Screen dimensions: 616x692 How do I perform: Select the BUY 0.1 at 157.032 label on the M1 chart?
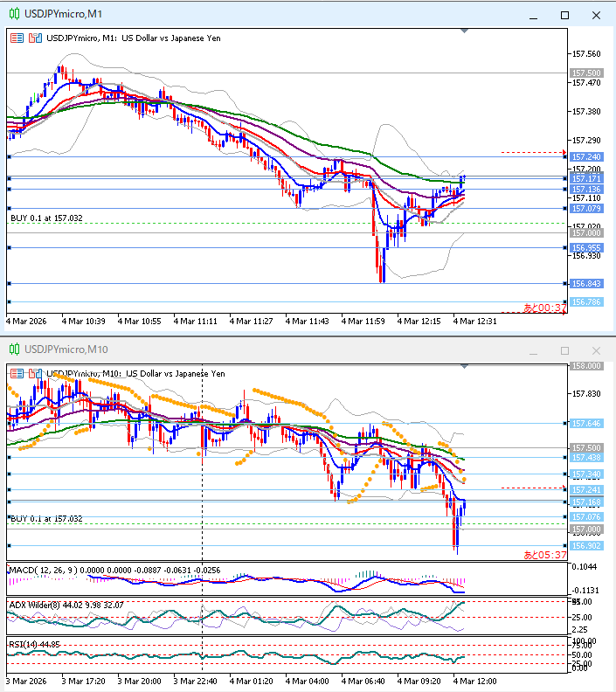coord(46,218)
